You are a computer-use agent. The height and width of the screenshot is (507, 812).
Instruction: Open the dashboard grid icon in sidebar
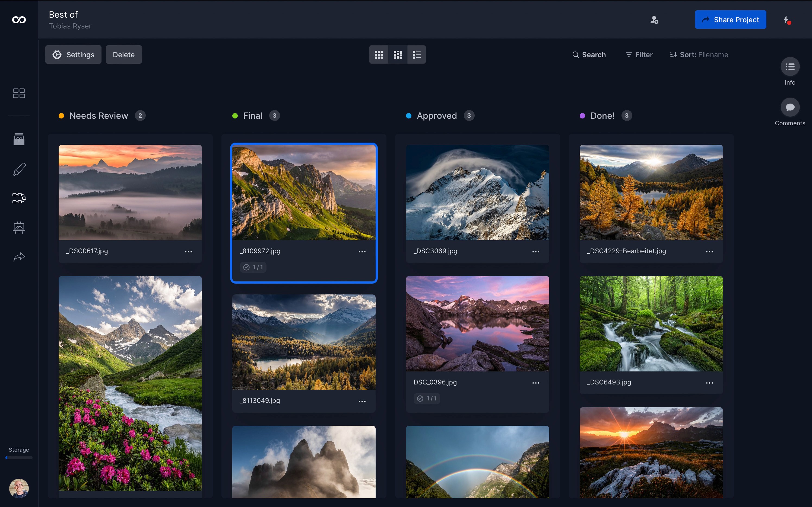pos(19,93)
